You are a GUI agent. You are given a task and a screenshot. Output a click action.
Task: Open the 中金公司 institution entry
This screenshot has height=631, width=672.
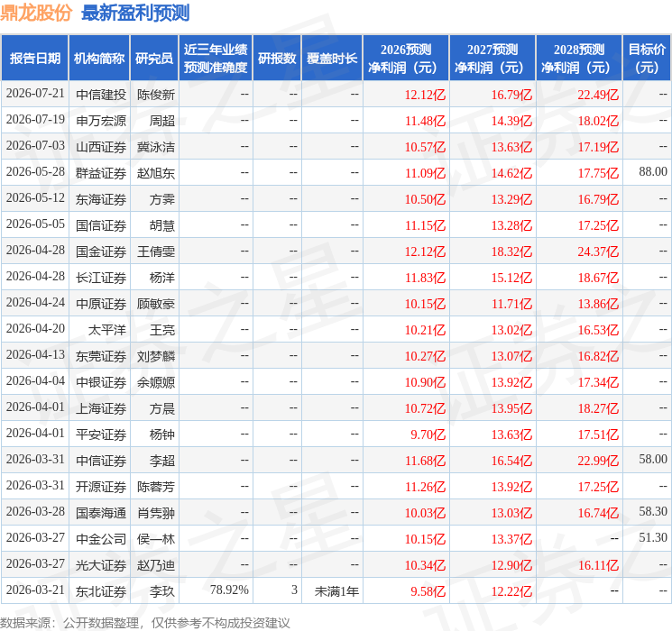(x=101, y=539)
